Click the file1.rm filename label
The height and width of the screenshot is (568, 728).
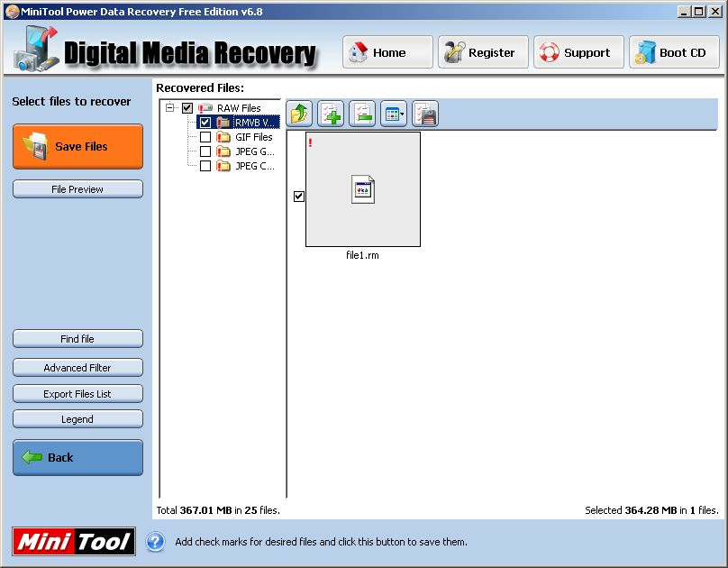(362, 255)
